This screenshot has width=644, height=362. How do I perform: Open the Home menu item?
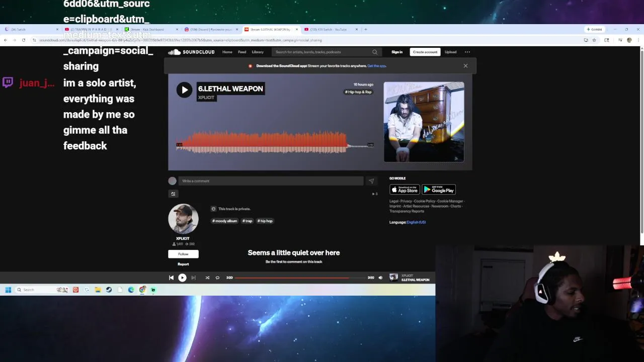click(x=227, y=52)
